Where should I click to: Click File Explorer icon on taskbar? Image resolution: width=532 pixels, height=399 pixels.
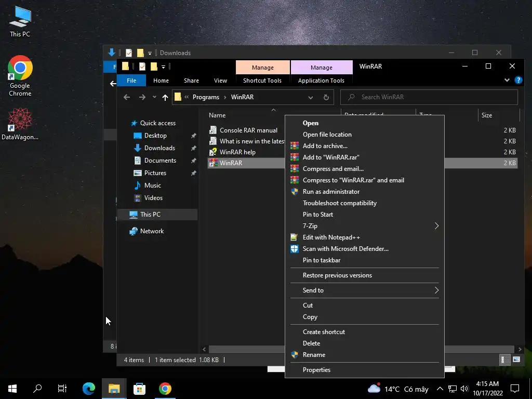(x=114, y=389)
